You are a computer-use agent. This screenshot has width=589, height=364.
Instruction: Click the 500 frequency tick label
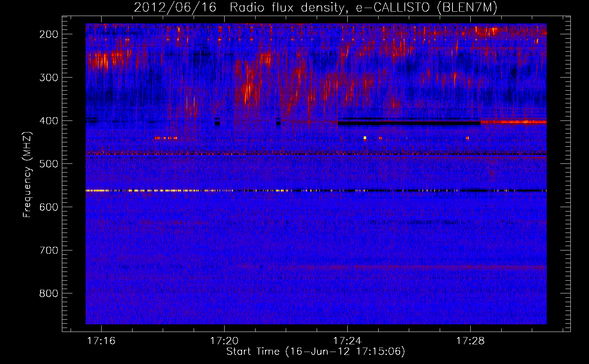click(49, 164)
